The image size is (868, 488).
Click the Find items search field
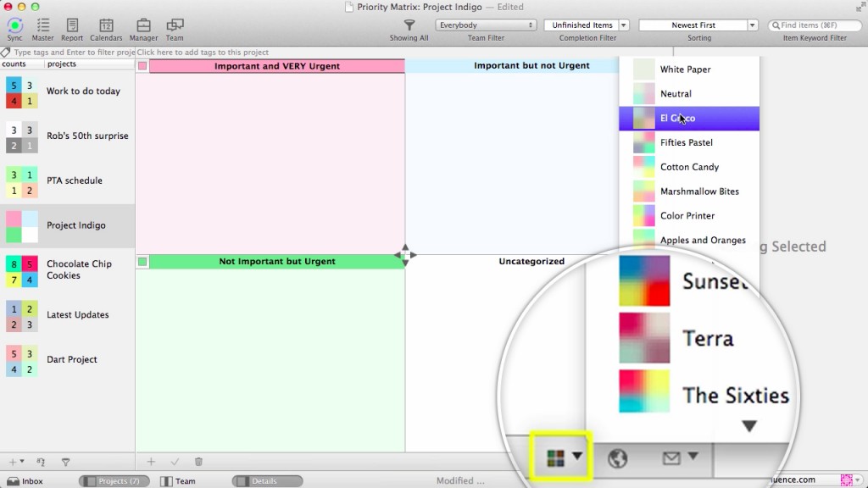point(819,25)
